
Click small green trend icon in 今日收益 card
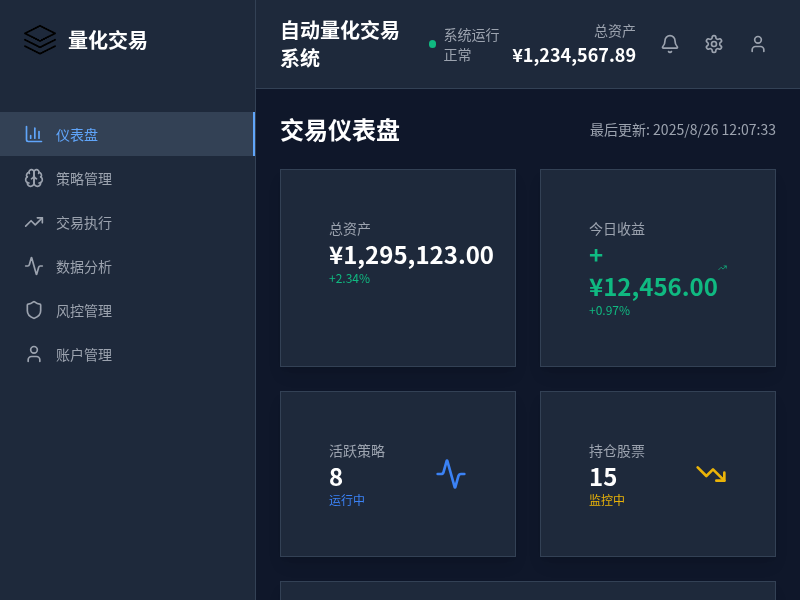click(x=722, y=267)
